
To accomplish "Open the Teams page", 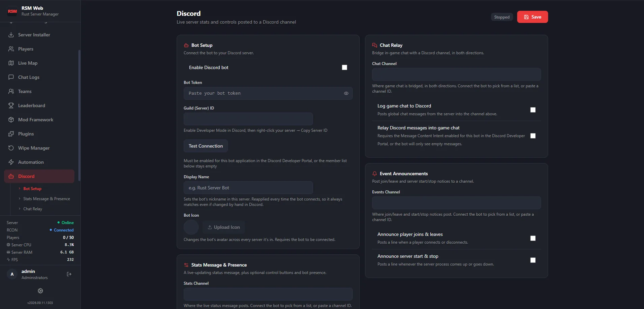I will pyautogui.click(x=39, y=91).
